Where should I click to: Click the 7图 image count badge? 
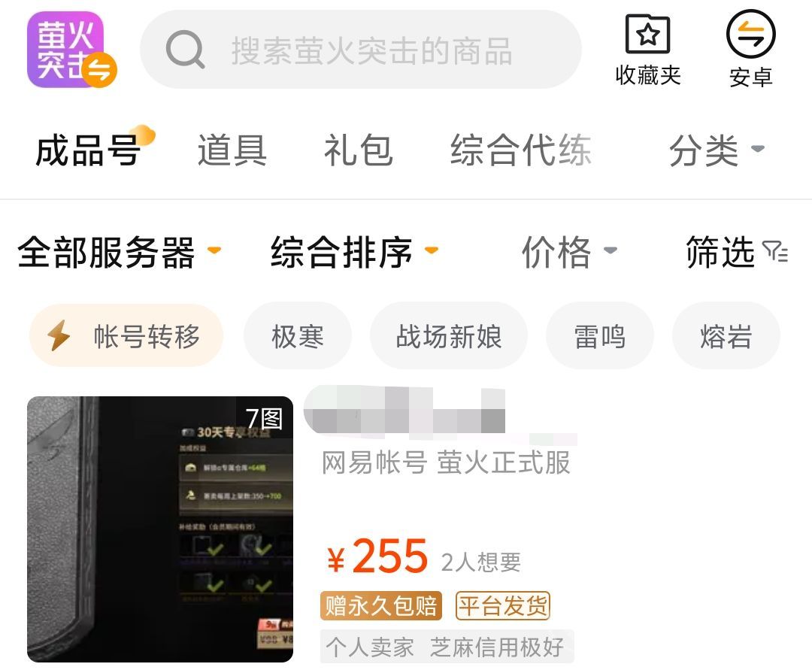[x=264, y=418]
